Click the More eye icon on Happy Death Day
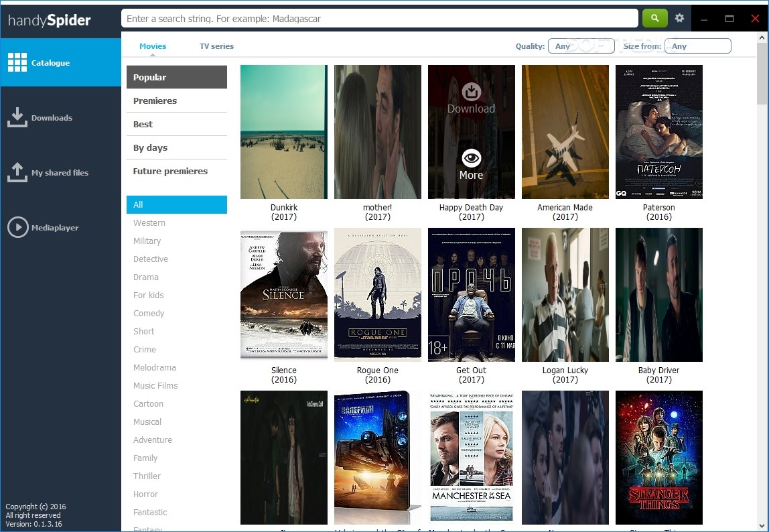Image resolution: width=769 pixels, height=532 pixels. tap(472, 158)
